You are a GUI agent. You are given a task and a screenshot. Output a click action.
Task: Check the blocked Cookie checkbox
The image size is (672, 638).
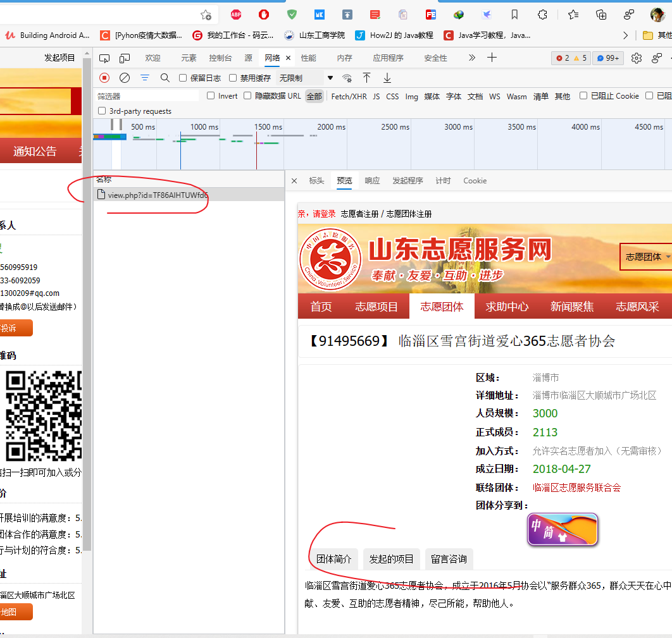point(583,95)
